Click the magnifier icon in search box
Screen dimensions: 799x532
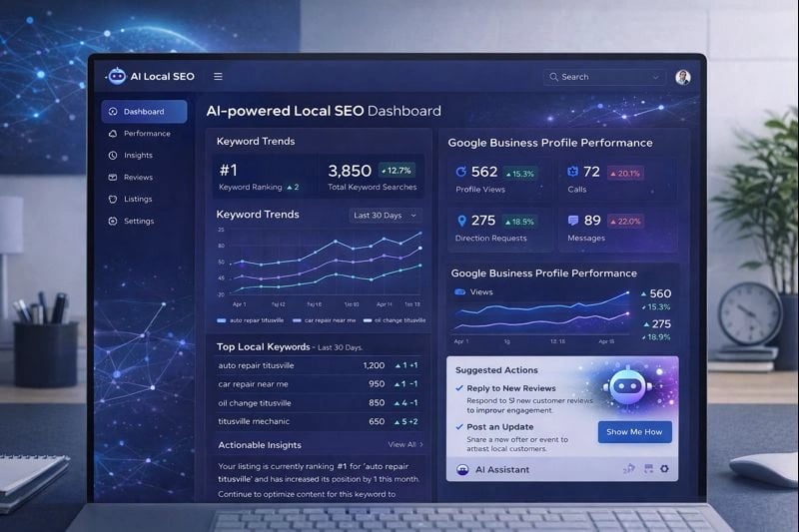554,77
